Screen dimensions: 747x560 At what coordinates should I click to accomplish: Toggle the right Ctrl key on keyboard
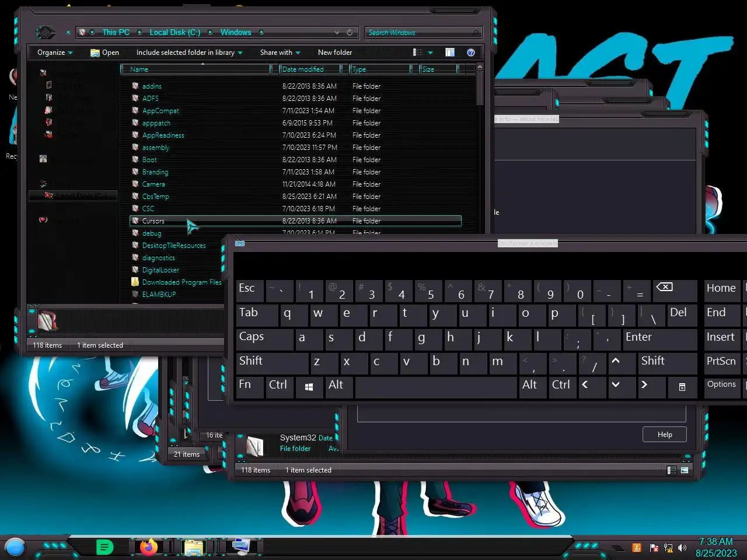point(563,386)
